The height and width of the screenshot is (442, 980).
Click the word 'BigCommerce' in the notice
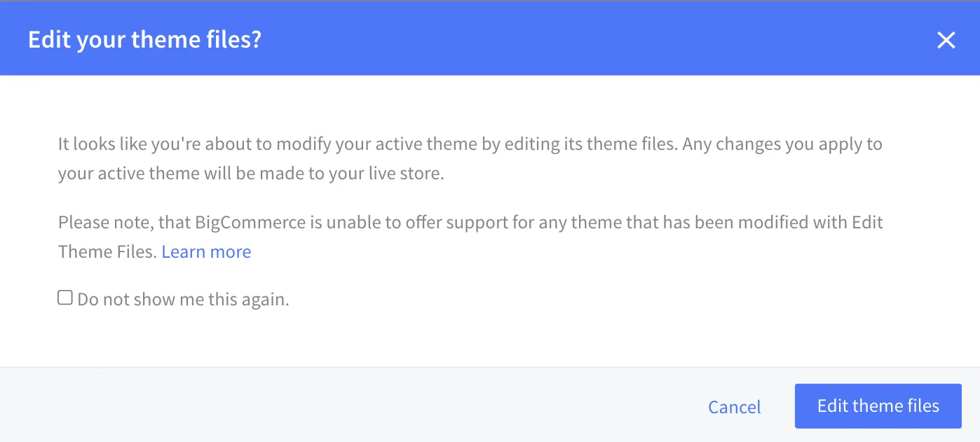pos(250,223)
